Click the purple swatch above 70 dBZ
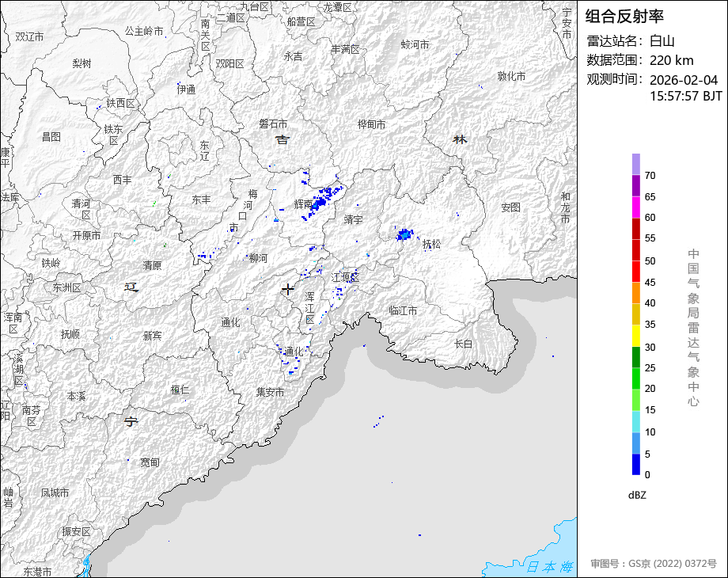Image resolution: width=728 pixels, height=578 pixels. point(636,165)
